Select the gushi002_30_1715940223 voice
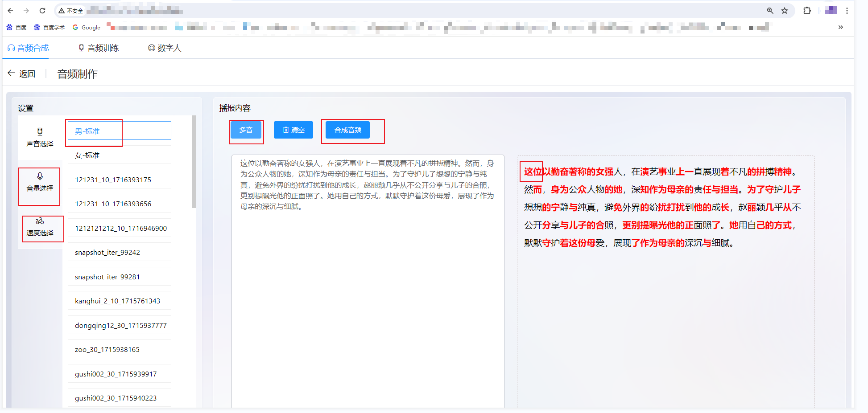 (x=120, y=398)
